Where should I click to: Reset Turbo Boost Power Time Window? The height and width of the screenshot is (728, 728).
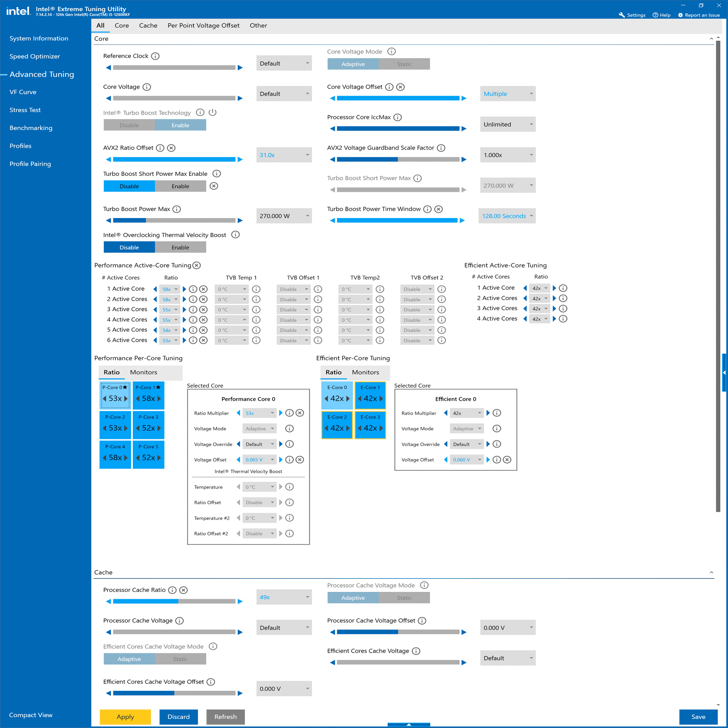(x=438, y=209)
